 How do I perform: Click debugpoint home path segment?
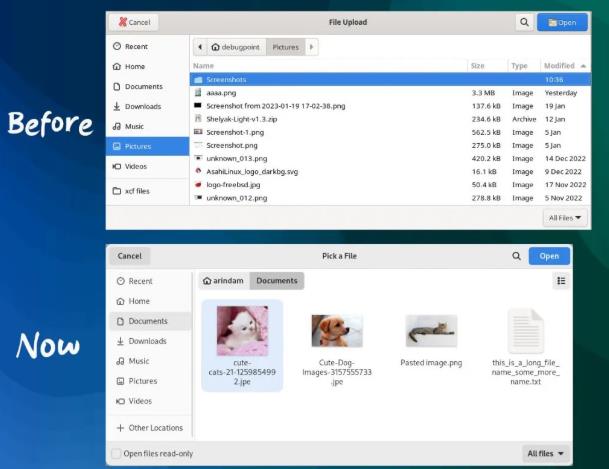[236, 47]
